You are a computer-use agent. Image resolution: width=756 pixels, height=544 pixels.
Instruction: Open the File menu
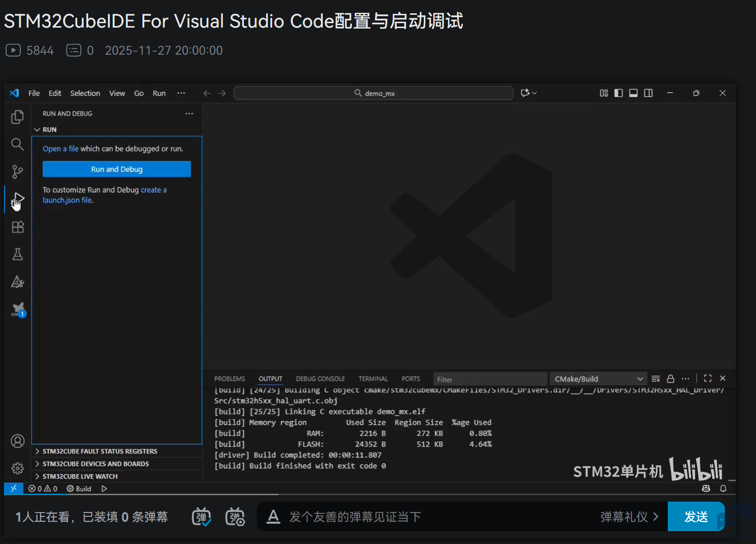click(x=34, y=93)
